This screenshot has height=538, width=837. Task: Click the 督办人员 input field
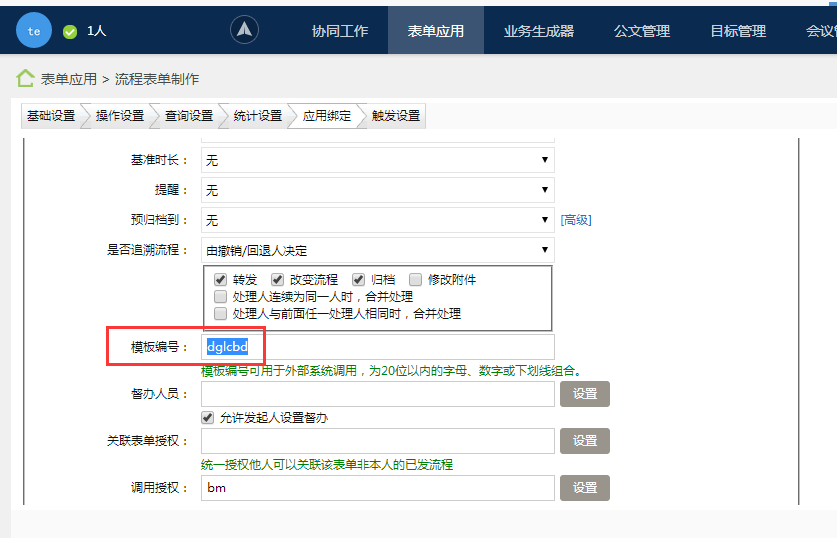point(377,394)
